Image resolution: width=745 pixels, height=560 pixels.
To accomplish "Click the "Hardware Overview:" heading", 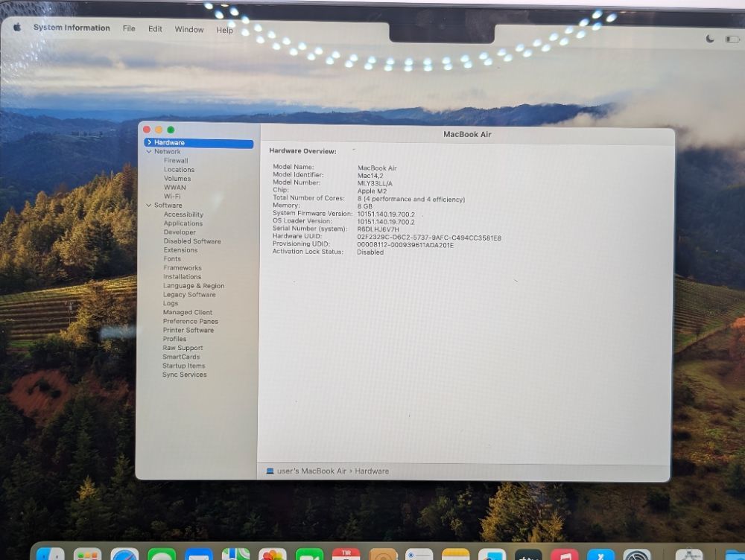I will click(x=302, y=151).
